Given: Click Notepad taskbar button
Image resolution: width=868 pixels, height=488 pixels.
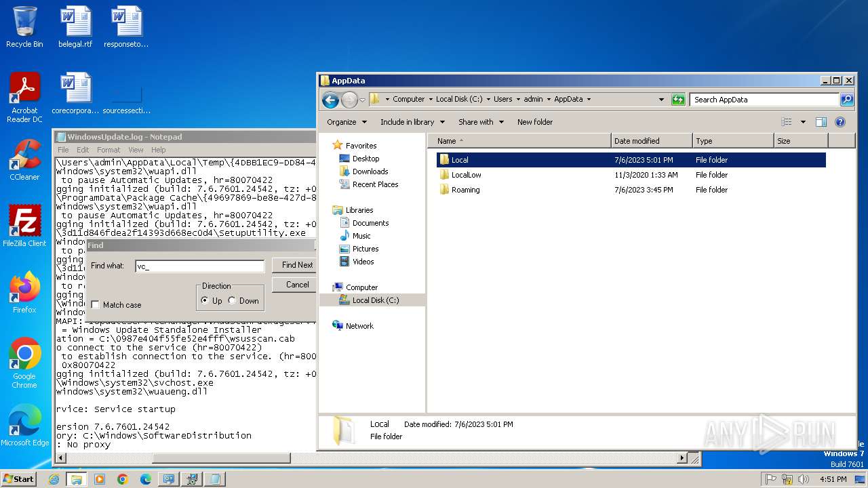Looking at the screenshot, I should 215,479.
